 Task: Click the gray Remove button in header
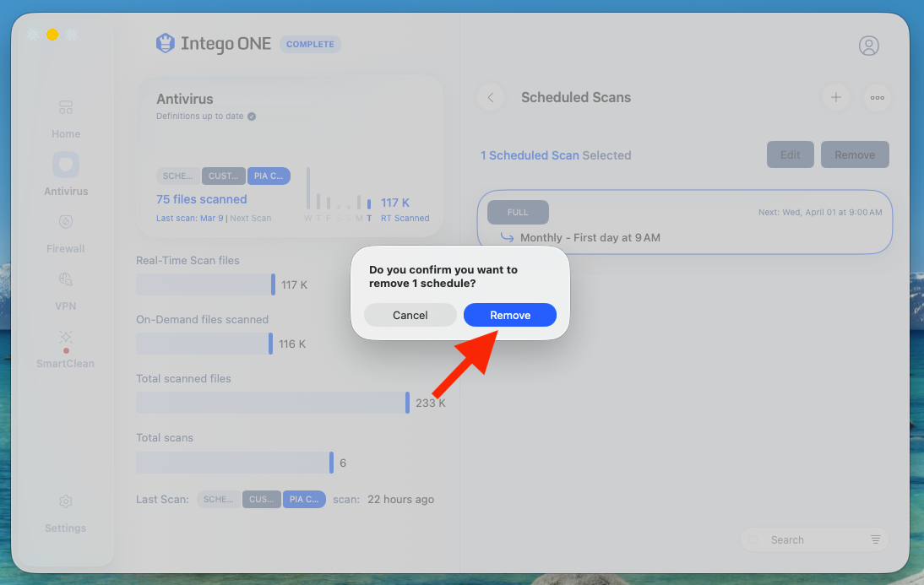(855, 155)
